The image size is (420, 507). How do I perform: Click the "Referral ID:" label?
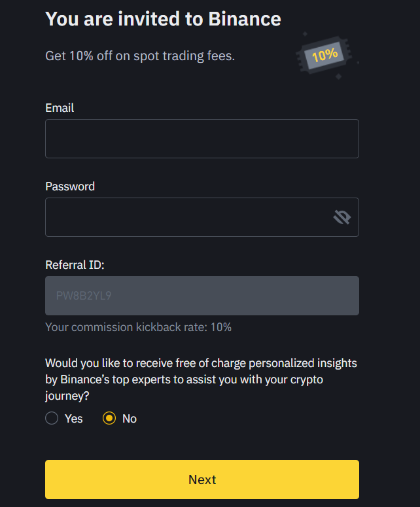point(75,265)
